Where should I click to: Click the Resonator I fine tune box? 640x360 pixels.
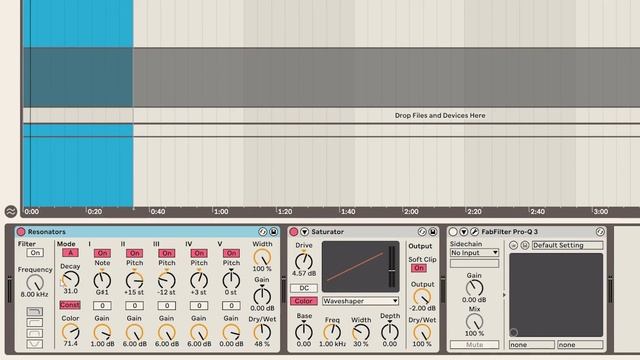tap(102, 305)
